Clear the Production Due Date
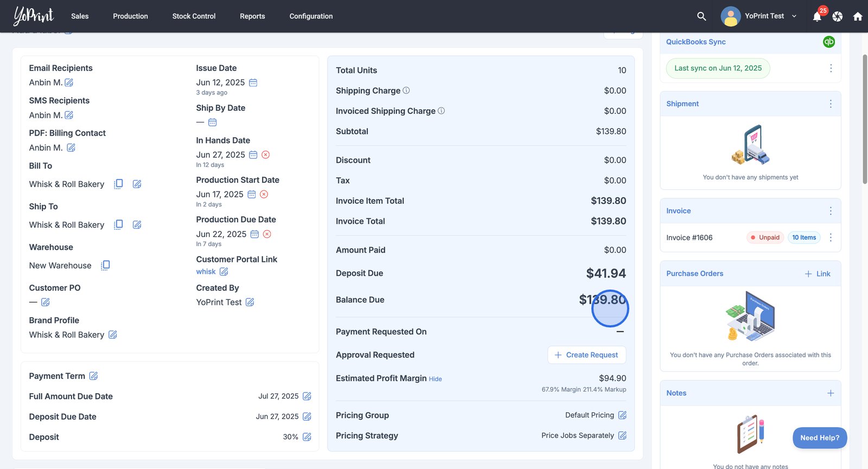Viewport: 868px width, 469px height. click(x=267, y=234)
